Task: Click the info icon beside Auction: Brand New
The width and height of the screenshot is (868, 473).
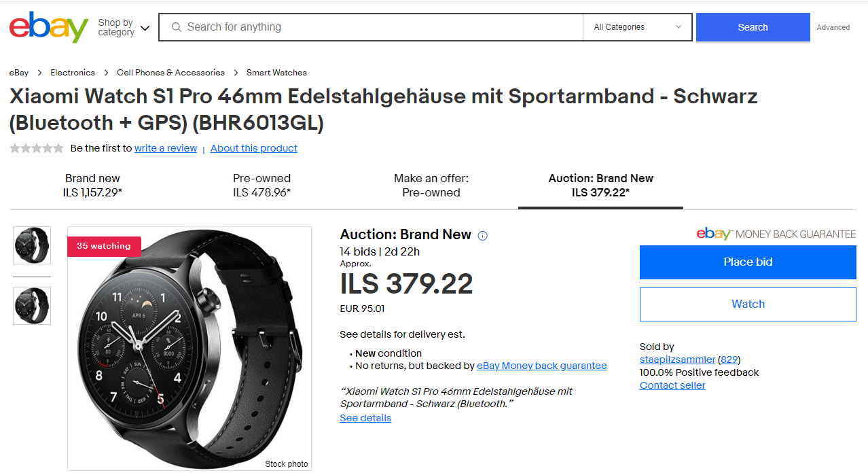Action: coord(482,236)
